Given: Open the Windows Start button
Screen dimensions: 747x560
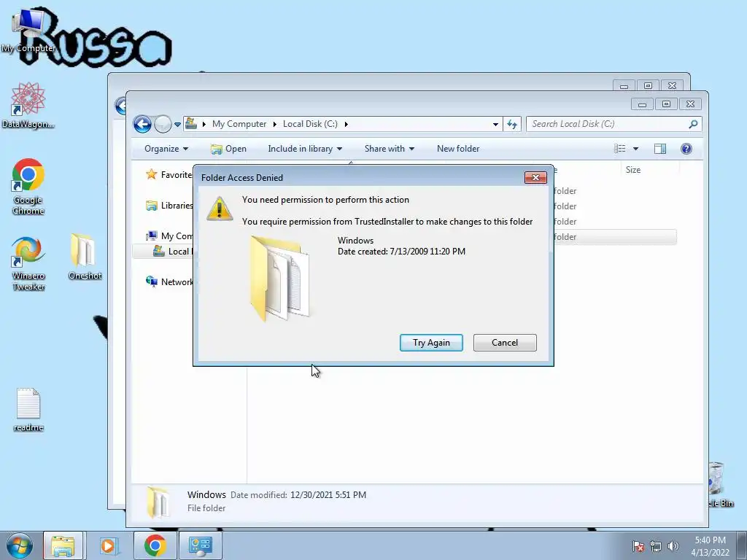Looking at the screenshot, I should coord(20,545).
